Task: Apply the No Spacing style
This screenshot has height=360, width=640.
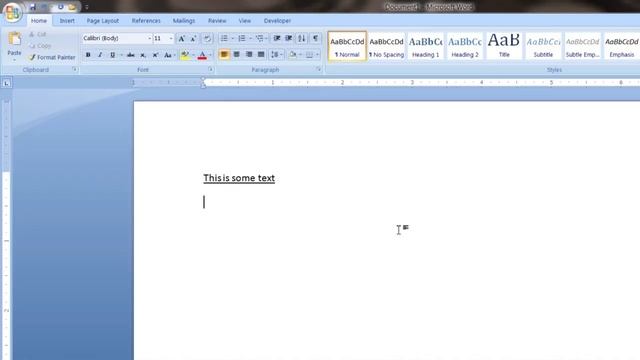Action: tap(386, 46)
